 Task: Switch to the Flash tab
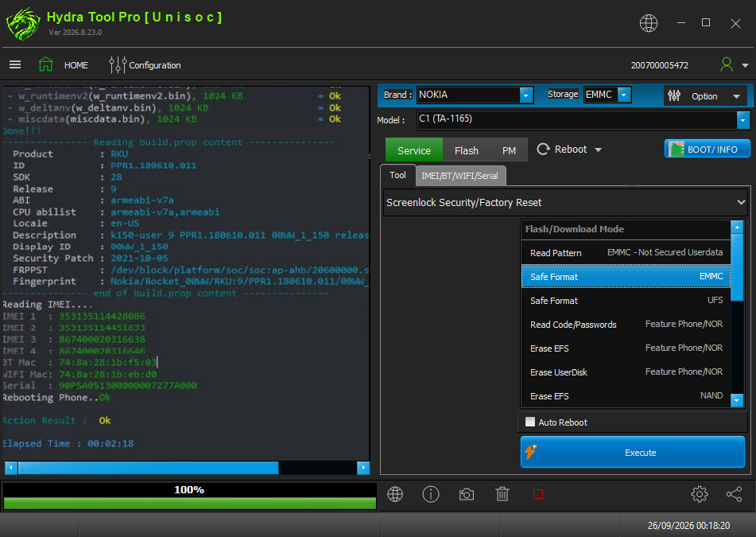coord(466,150)
